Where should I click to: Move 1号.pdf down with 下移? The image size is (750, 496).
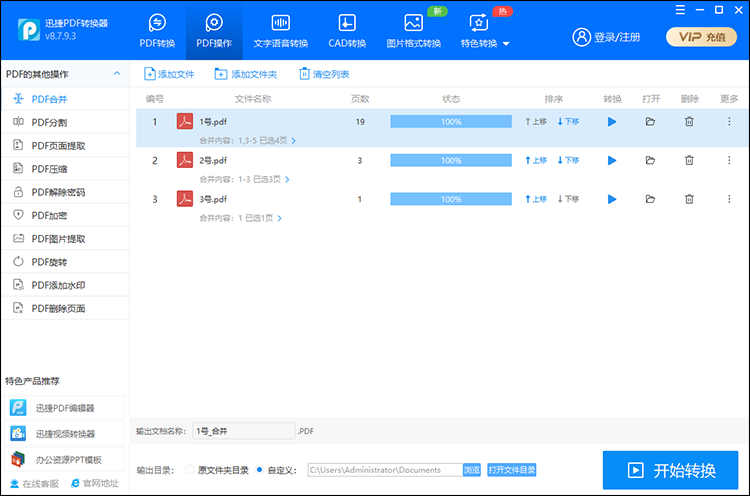pos(568,121)
